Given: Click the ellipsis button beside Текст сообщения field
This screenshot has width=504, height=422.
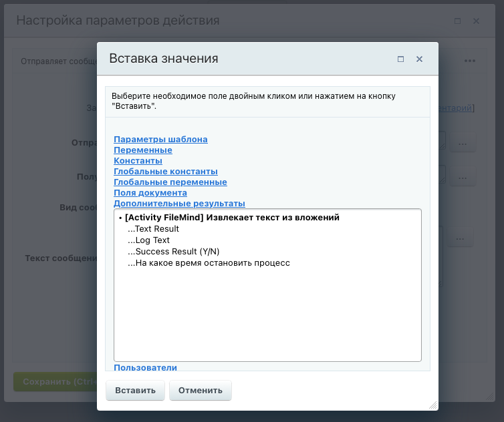Looking at the screenshot, I should coord(460,237).
